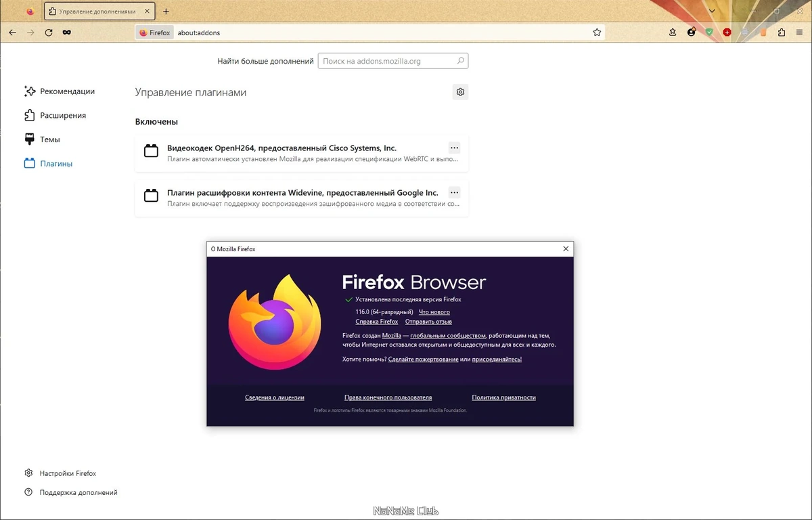
Task: Open a new tab with the plus button
Action: coord(166,12)
